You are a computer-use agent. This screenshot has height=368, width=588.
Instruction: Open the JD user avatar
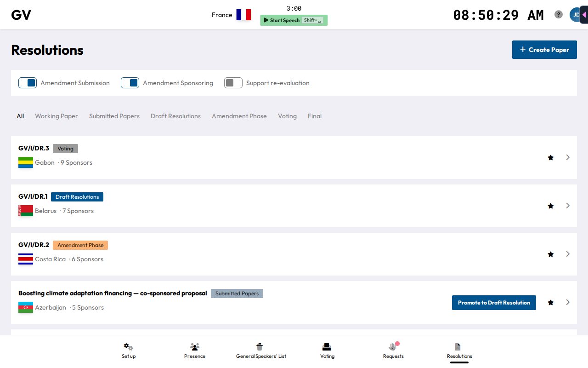click(x=575, y=15)
